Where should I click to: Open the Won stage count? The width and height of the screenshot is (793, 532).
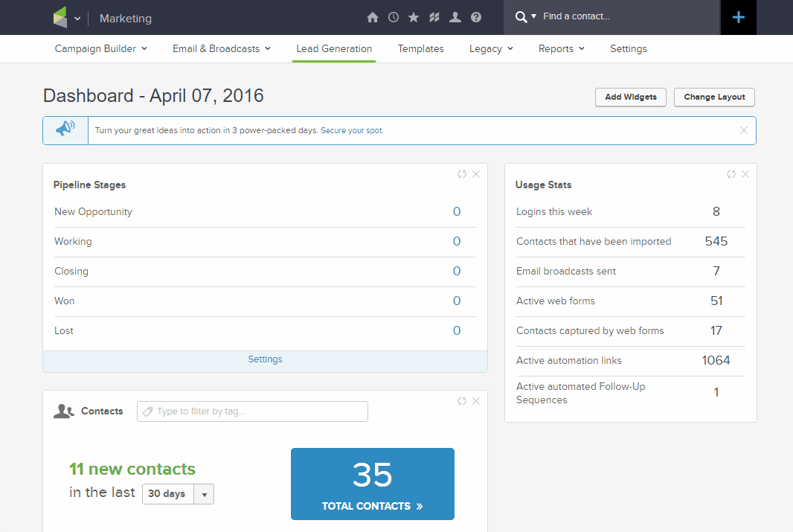pos(457,301)
